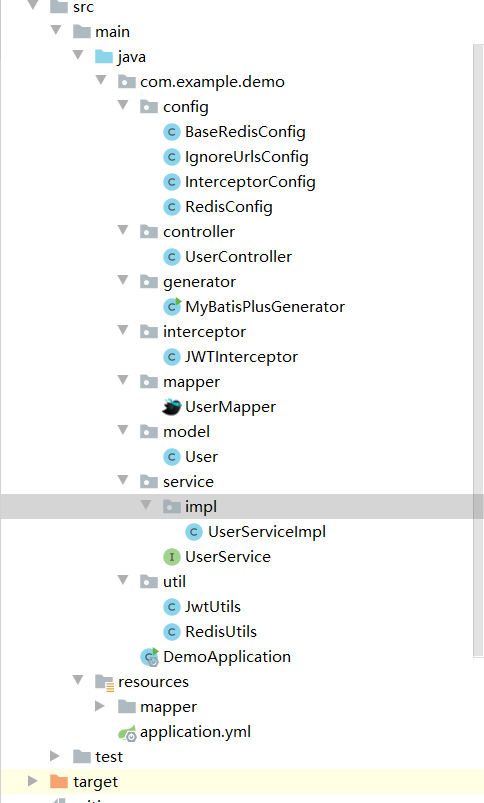Click the MyBatisPlusGenerator runnable class icon

click(x=172, y=306)
